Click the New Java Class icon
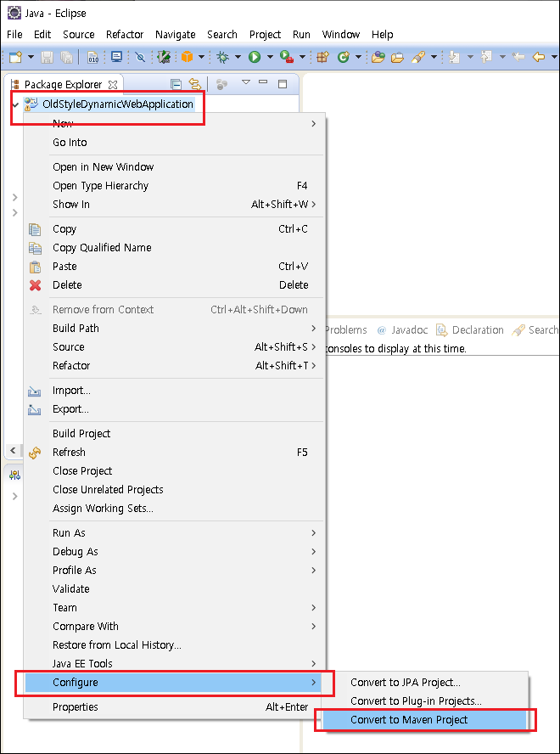This screenshot has width=560, height=754. point(343,57)
